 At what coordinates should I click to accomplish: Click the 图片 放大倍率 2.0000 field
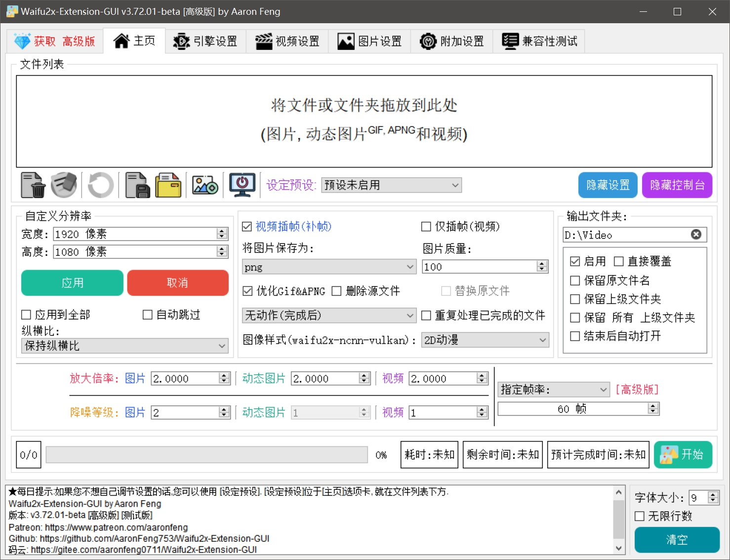[x=191, y=378]
